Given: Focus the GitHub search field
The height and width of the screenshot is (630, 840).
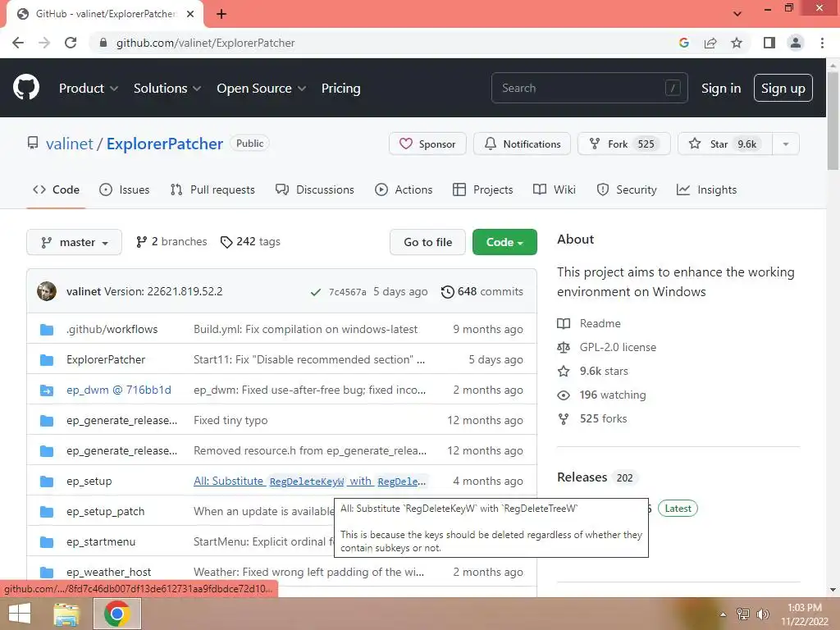Looking at the screenshot, I should pyautogui.click(x=589, y=88).
